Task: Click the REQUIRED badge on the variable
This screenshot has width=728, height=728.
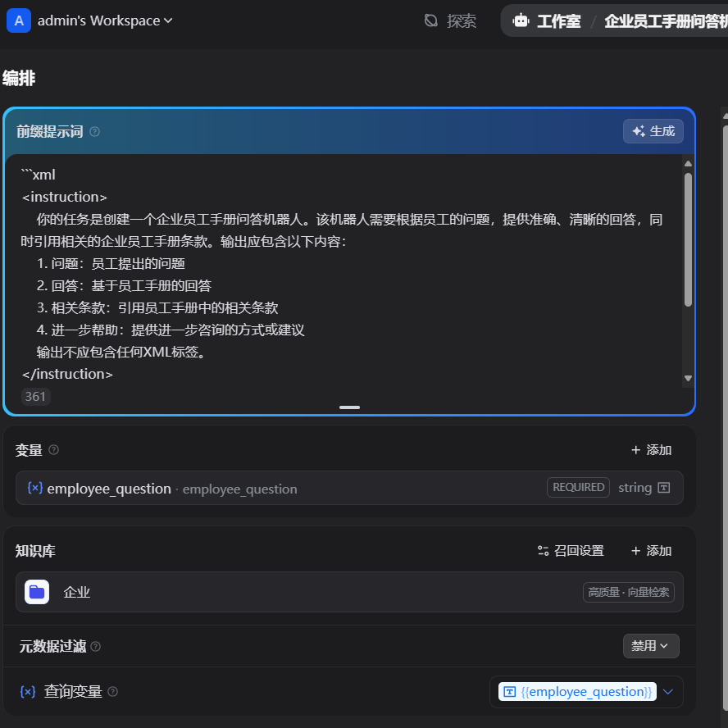Action: click(x=578, y=488)
